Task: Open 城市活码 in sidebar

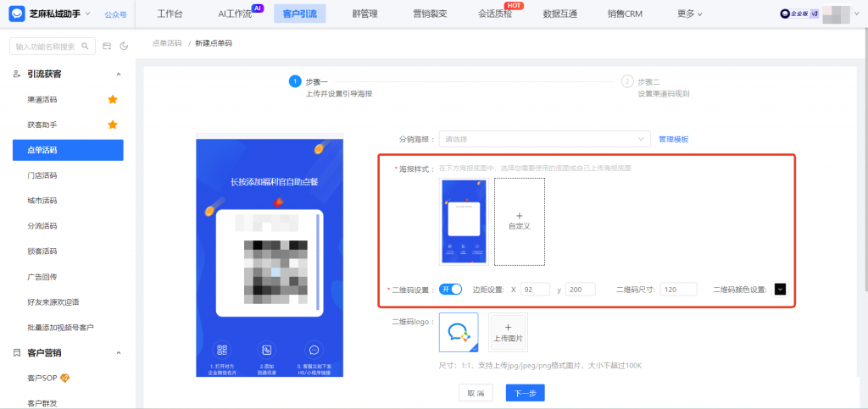Action: click(42, 201)
